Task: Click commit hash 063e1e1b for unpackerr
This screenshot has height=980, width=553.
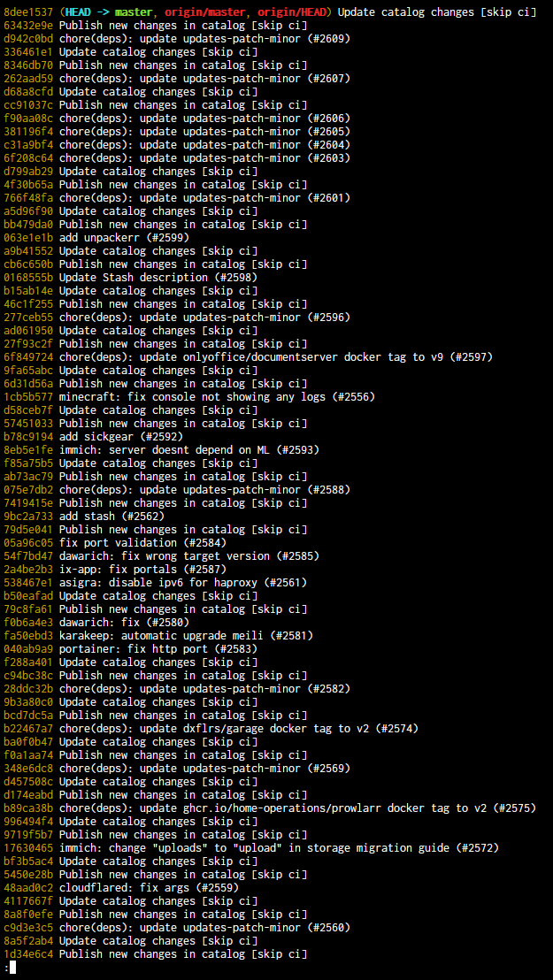Action: (28, 238)
